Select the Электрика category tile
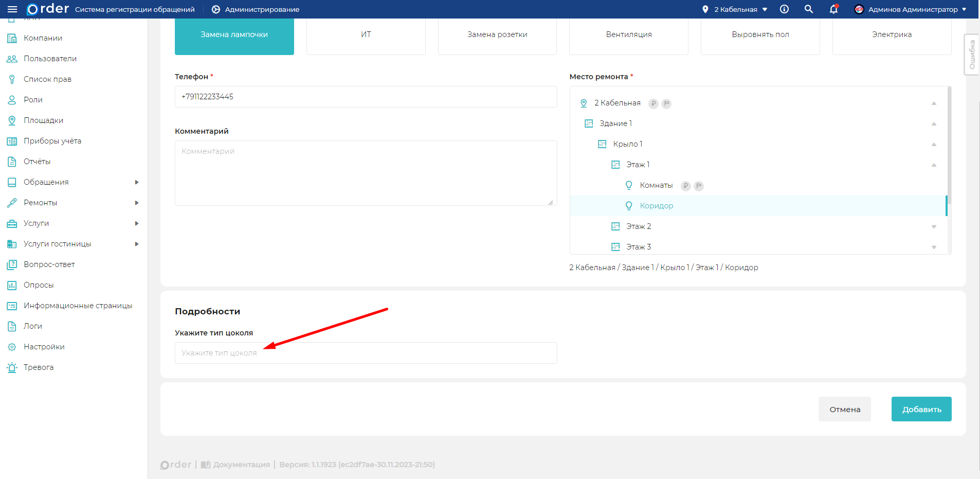The height and width of the screenshot is (479, 980). pyautogui.click(x=891, y=35)
